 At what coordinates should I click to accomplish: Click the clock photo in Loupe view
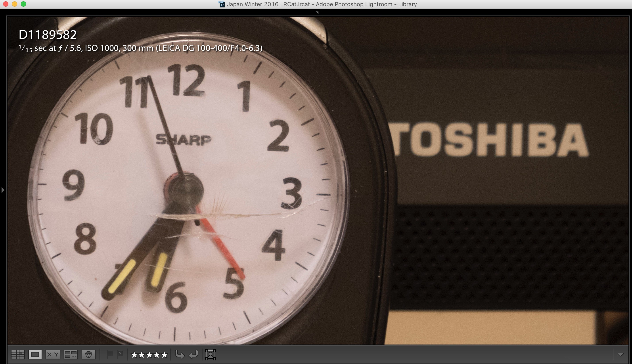coord(318,180)
